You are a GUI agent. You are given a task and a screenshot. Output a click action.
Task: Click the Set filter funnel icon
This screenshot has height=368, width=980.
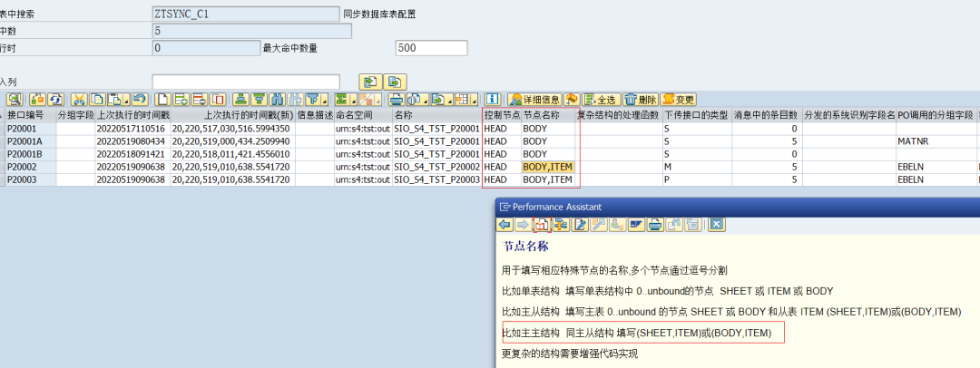click(312, 100)
